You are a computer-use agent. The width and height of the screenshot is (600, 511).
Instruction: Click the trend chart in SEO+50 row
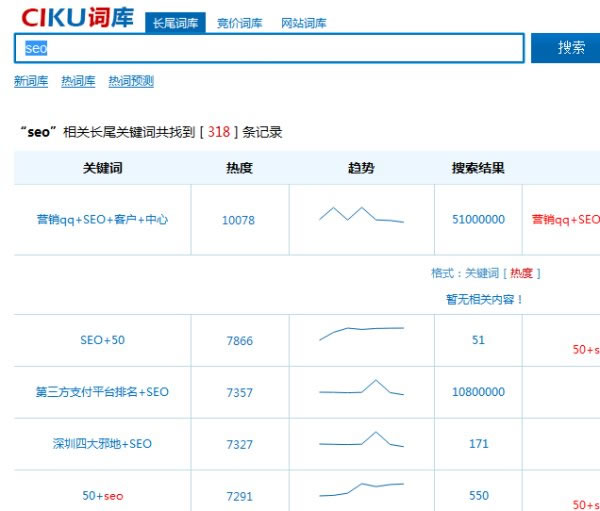pos(361,333)
